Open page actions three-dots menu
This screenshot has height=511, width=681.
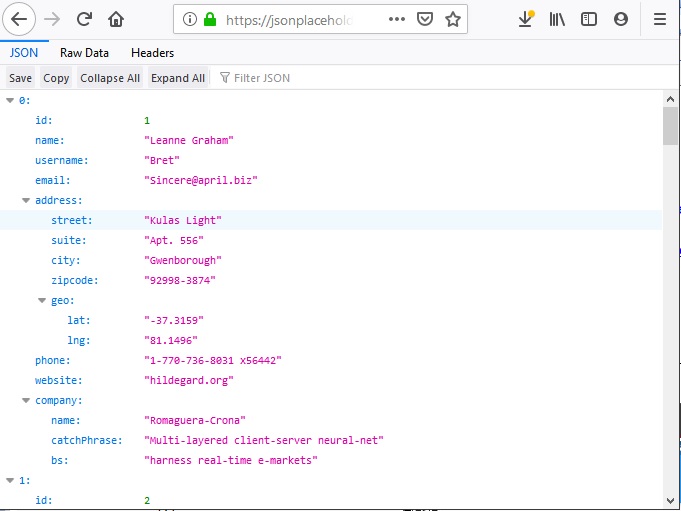(397, 19)
